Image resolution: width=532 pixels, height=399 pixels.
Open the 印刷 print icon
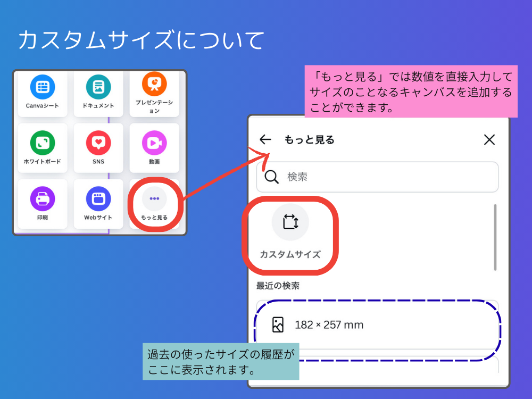(43, 199)
